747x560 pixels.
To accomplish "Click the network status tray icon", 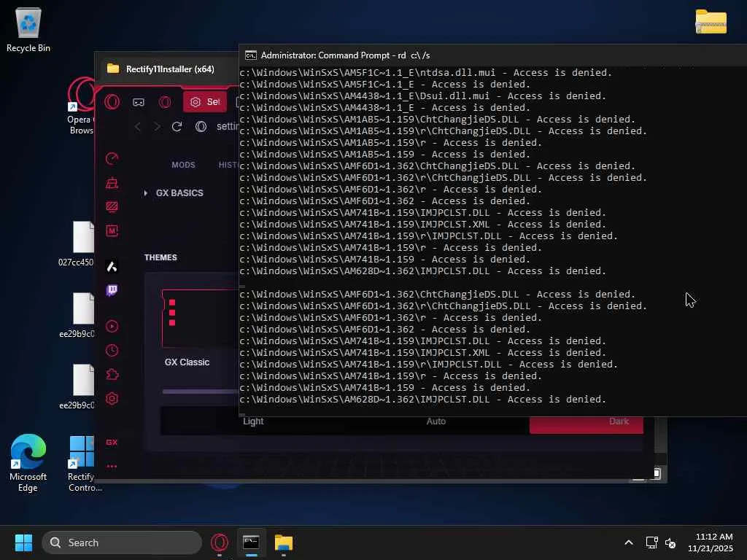I will pyautogui.click(x=651, y=542).
